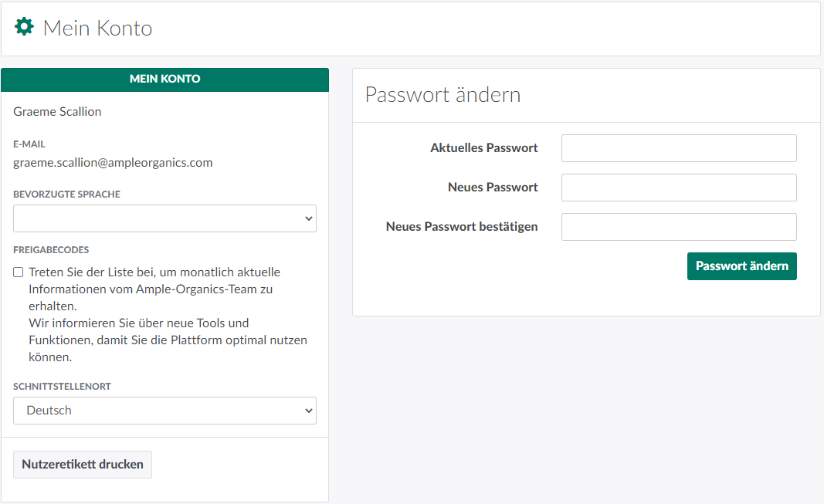Click the Mein Konto page title
The image size is (824, 504).
pyautogui.click(x=97, y=29)
